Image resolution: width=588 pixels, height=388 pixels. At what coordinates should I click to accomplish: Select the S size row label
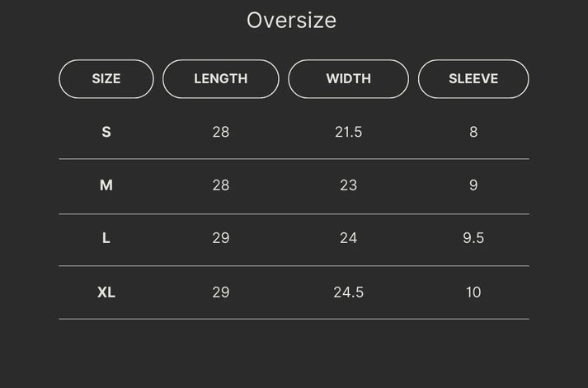click(x=106, y=132)
